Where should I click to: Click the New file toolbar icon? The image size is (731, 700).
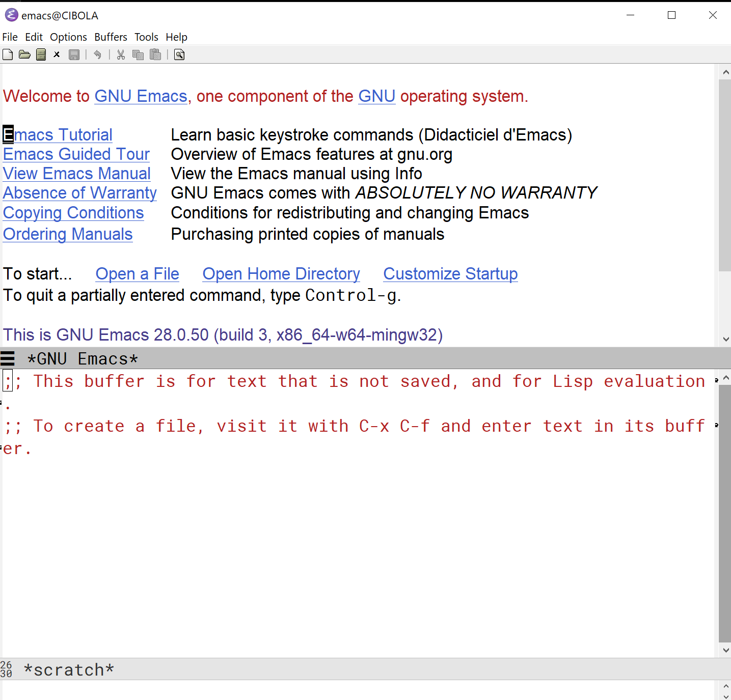8,54
